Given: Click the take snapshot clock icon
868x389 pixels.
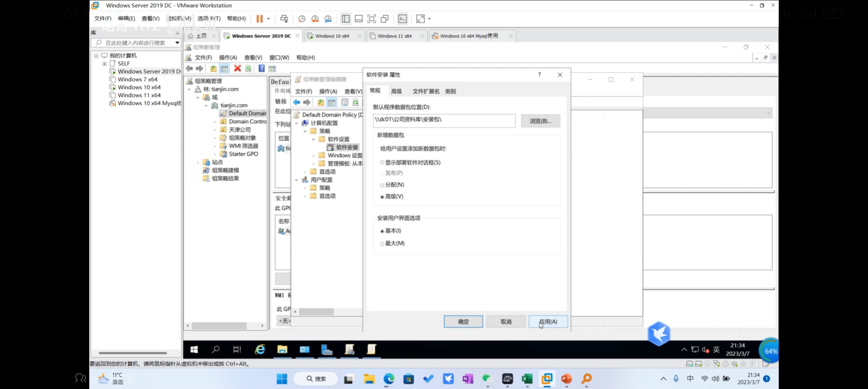Looking at the screenshot, I should point(302,19).
